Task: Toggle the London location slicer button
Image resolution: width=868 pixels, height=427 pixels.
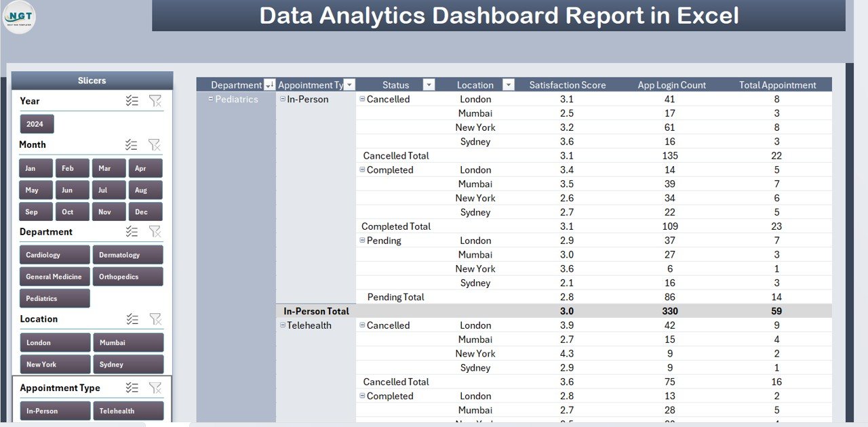Action: 54,342
